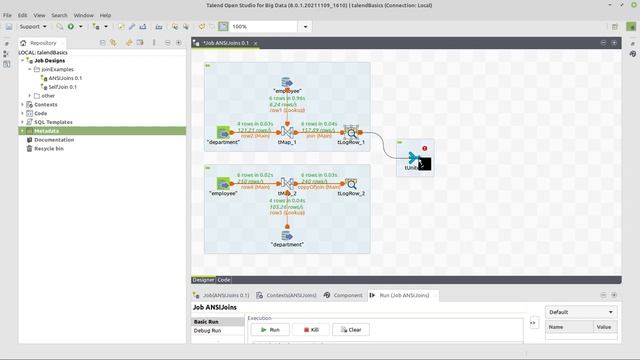The width and height of the screenshot is (640, 360).
Task: Click the icon right of Repository refresh
Action: [x=140, y=42]
